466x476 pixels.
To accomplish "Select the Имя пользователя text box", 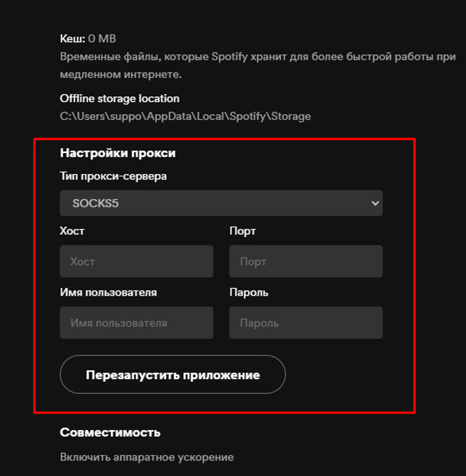I will point(136,323).
